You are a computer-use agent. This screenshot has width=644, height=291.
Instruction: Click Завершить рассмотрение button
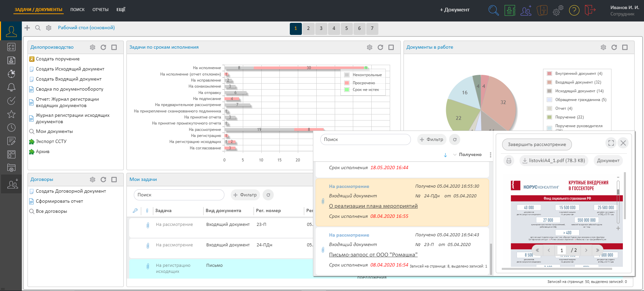click(537, 144)
